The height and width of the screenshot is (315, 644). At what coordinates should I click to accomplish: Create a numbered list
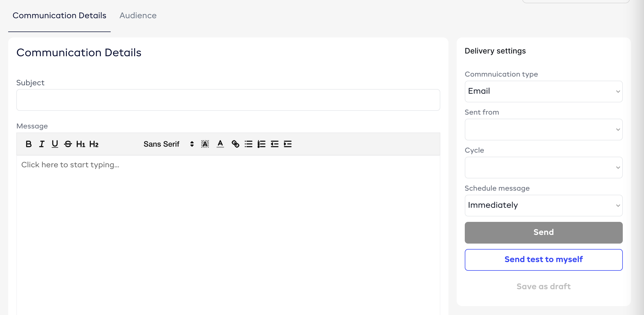tap(261, 144)
